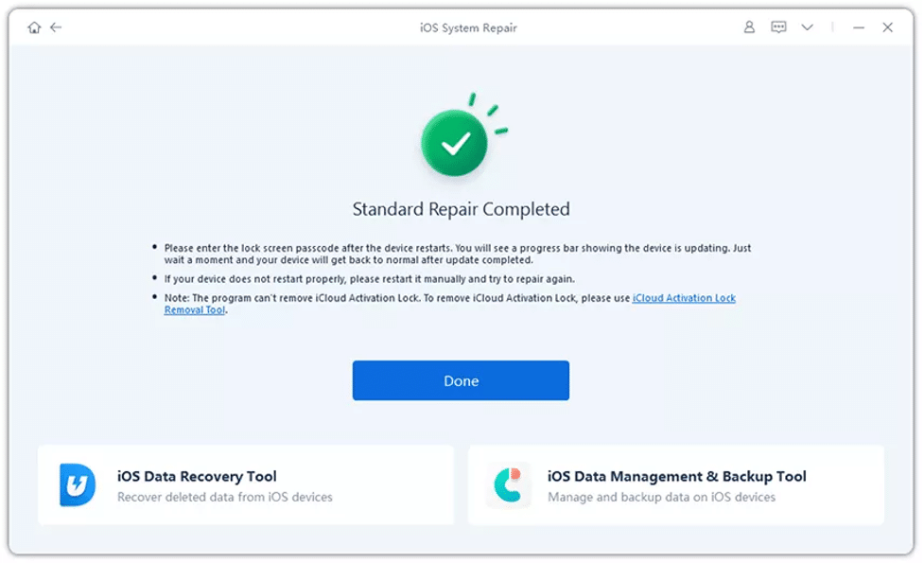The height and width of the screenshot is (563, 924).
Task: Click the blue iOS Data Recovery icon
Action: pos(78,485)
